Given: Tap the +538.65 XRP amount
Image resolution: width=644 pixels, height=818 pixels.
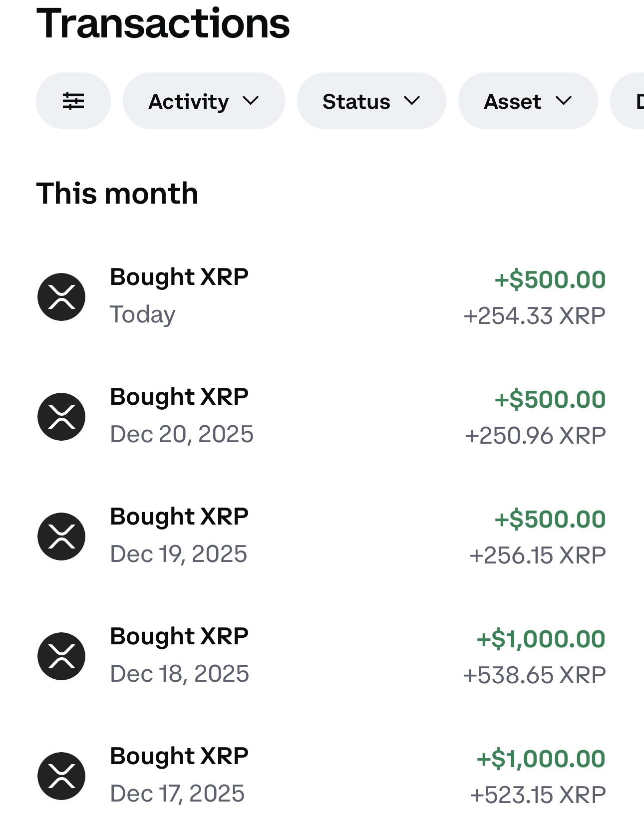Looking at the screenshot, I should (535, 675).
